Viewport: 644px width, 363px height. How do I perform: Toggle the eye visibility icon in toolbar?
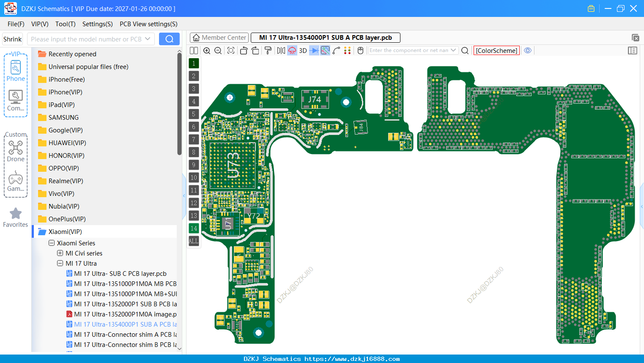click(528, 50)
